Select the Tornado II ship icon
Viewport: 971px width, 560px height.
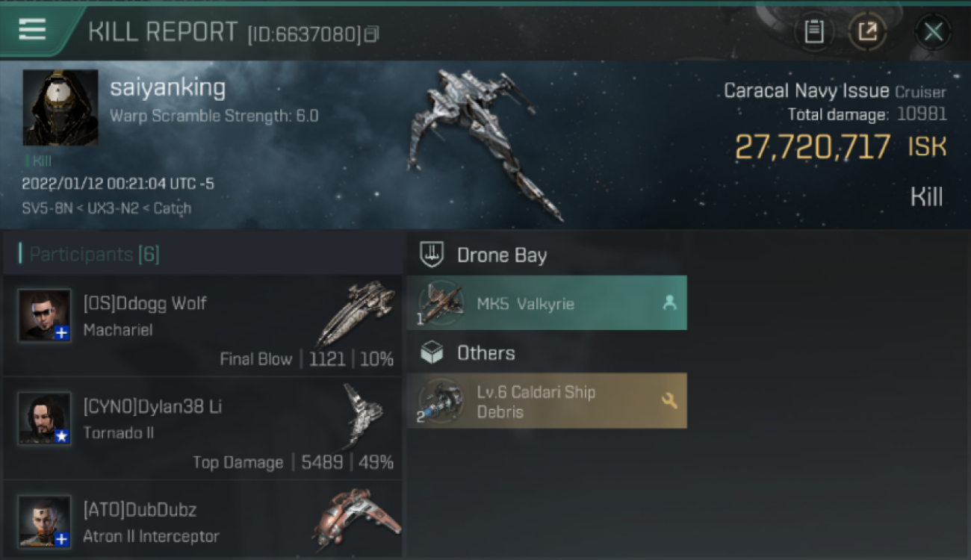[362, 415]
